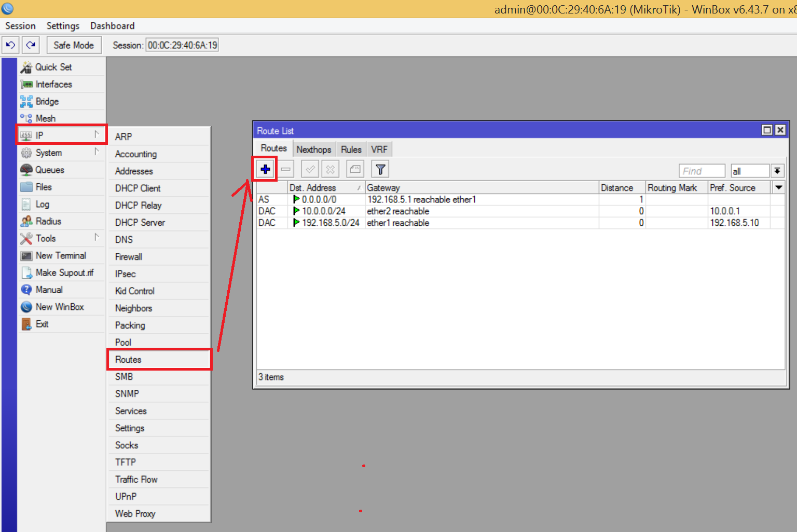This screenshot has height=532, width=797.
Task: Click the Comment toolbar icon
Action: tap(355, 169)
